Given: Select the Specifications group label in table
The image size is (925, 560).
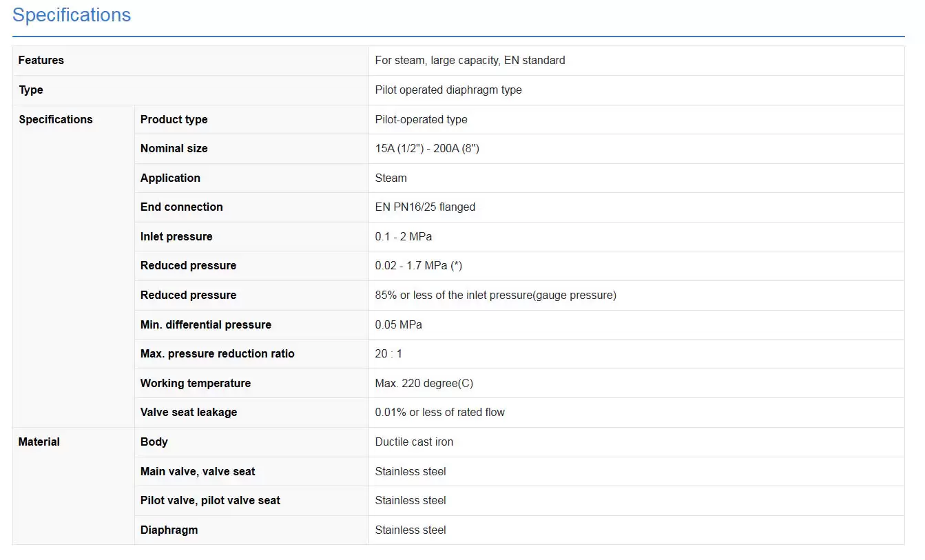Looking at the screenshot, I should point(56,120).
